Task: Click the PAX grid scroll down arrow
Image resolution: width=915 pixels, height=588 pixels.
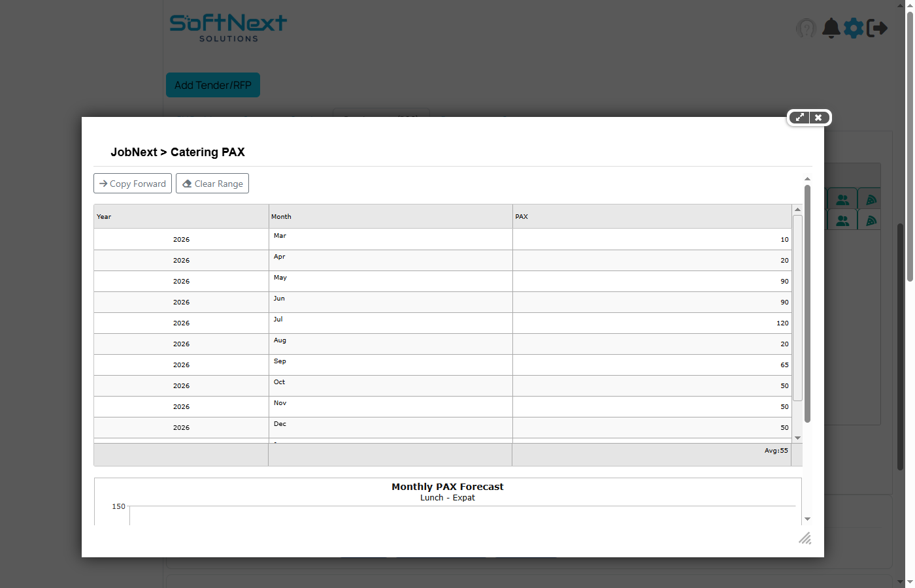Action: [x=797, y=438]
